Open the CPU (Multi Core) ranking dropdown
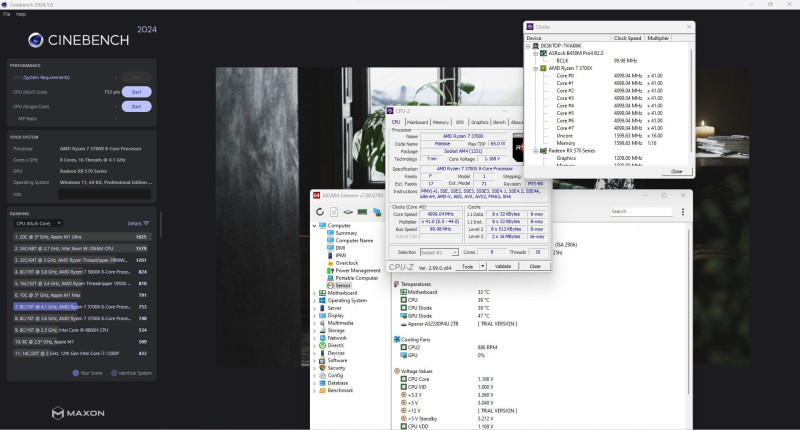The height and width of the screenshot is (430, 800). click(38, 223)
